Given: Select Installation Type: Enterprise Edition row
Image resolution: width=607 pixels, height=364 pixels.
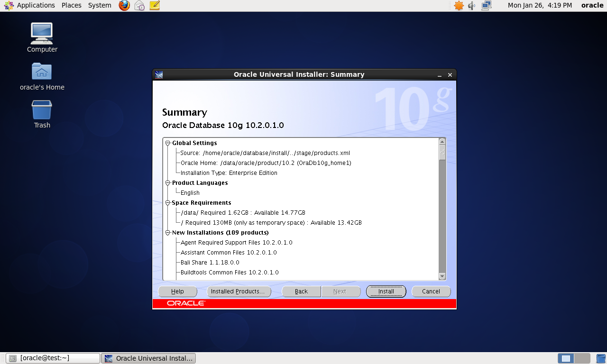Looking at the screenshot, I should [229, 173].
